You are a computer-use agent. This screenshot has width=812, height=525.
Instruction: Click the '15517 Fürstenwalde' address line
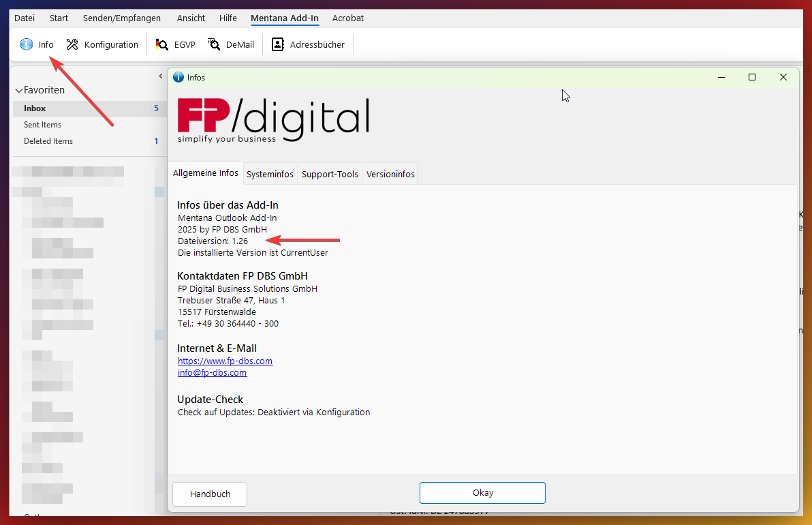217,312
